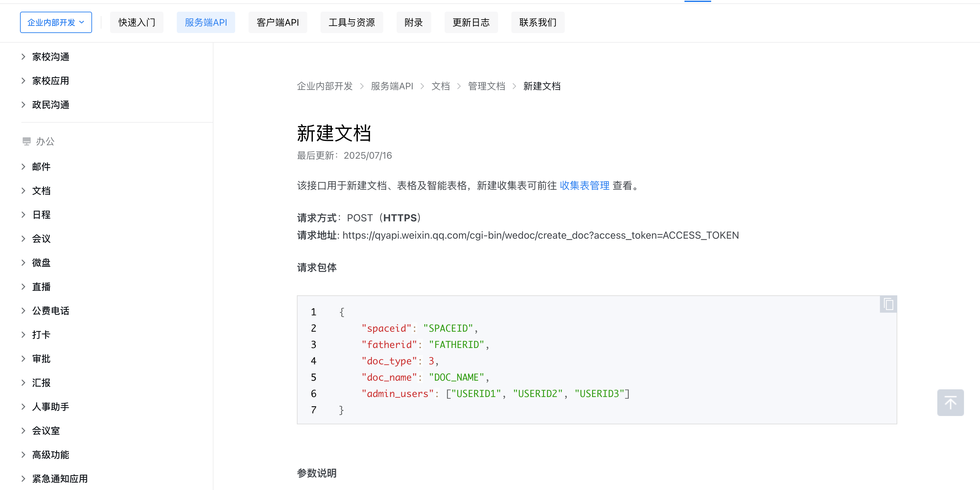Select 快速入门 in the top navigation

coord(136,22)
